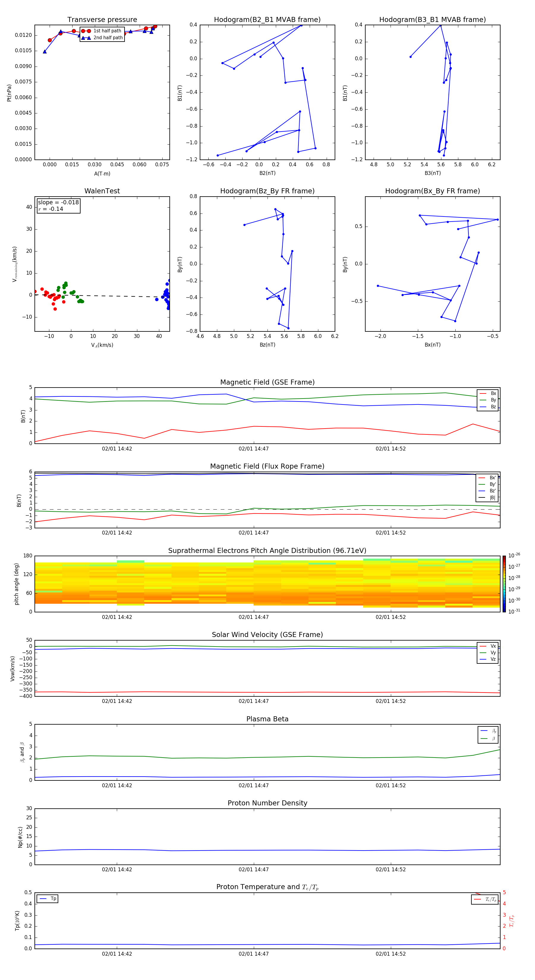Click the "Pt(nPa)" y-axis label
Viewport: 535px width, 980px height.
(x=9, y=93)
